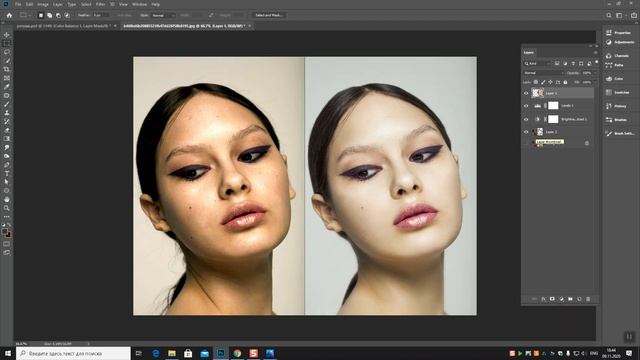
Task: Open the Layer menu
Action: 58,4
